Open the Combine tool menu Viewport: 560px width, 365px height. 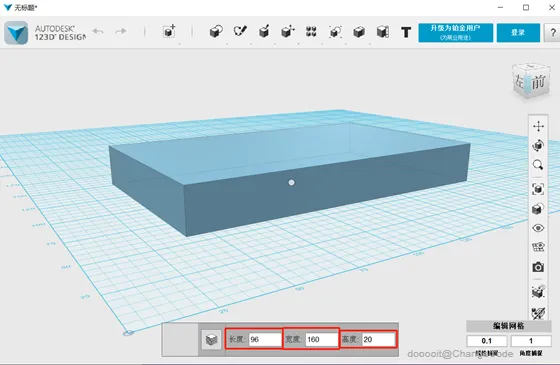(x=359, y=32)
